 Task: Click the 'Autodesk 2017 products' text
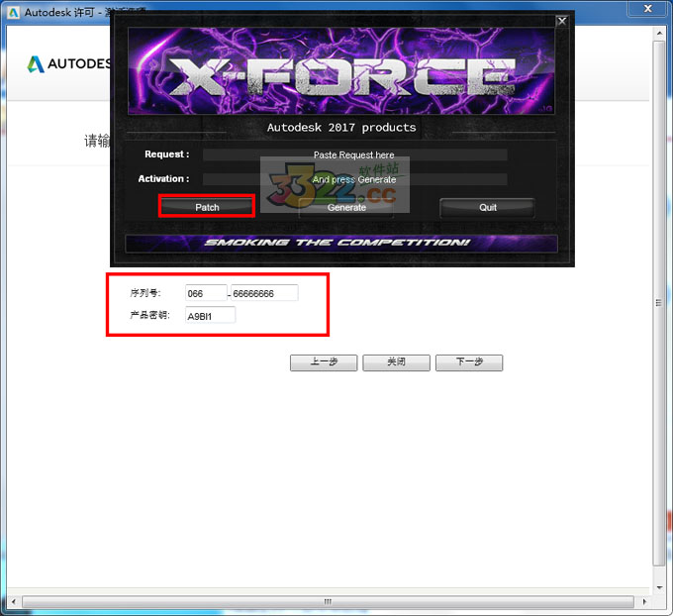click(x=341, y=128)
